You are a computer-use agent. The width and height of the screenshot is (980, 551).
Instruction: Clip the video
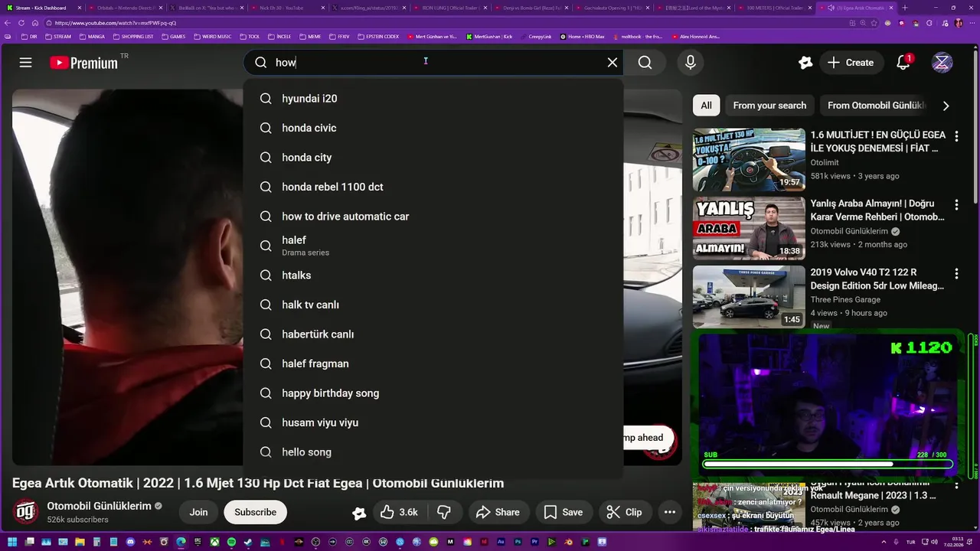pyautogui.click(x=625, y=512)
